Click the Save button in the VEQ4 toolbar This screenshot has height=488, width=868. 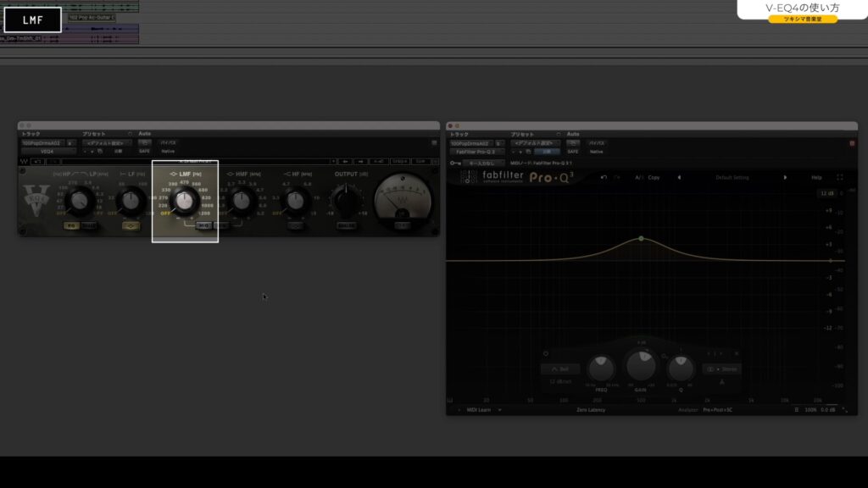[420, 162]
